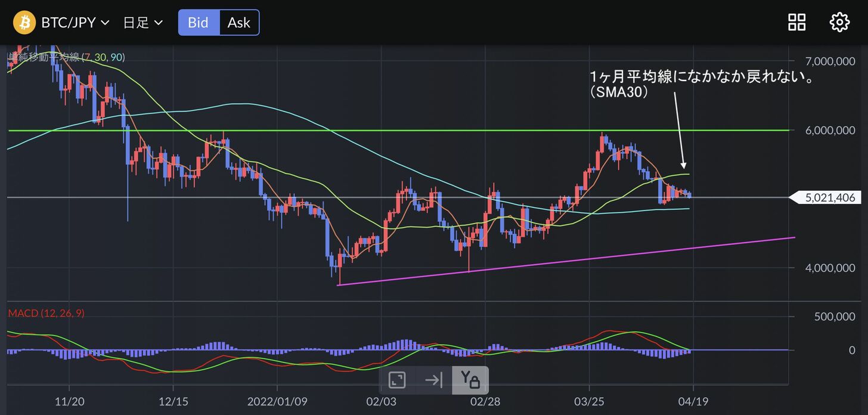The image size is (868, 415).
Task: Switch price display to Ask
Action: click(239, 23)
